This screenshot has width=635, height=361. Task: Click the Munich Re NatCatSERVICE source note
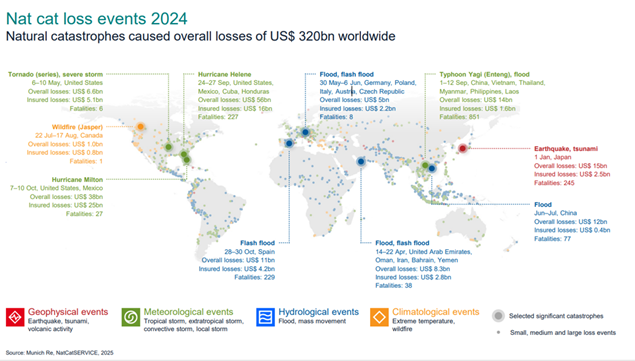pyautogui.click(x=60, y=353)
